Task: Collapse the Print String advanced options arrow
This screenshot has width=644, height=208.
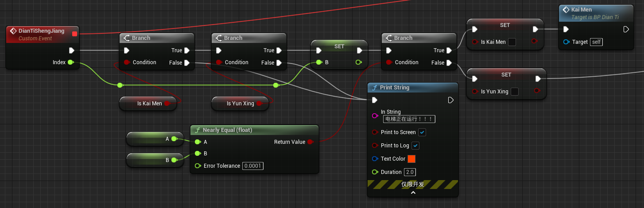Action: [x=413, y=193]
